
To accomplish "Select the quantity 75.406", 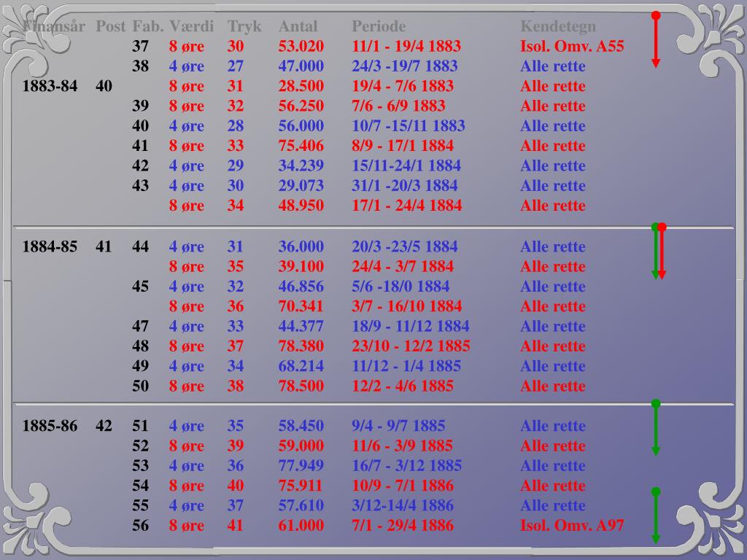I will click(301, 146).
